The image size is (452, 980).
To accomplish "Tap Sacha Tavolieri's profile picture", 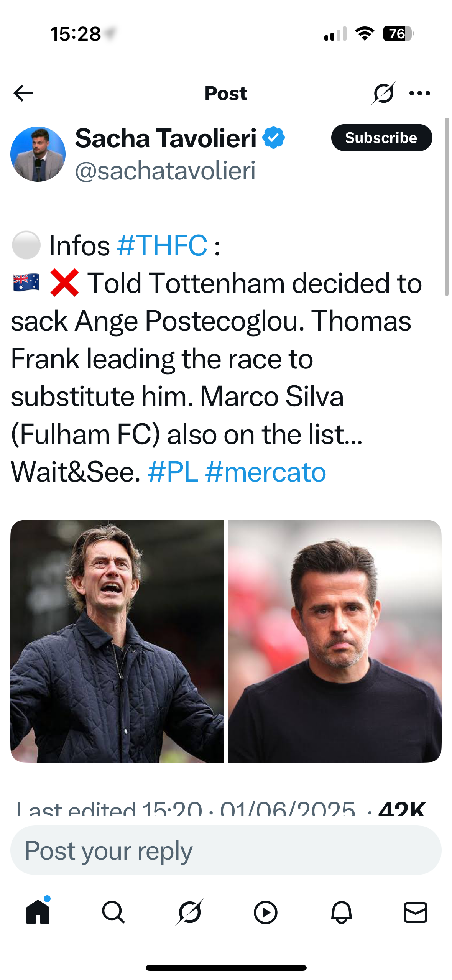I will pyautogui.click(x=38, y=154).
